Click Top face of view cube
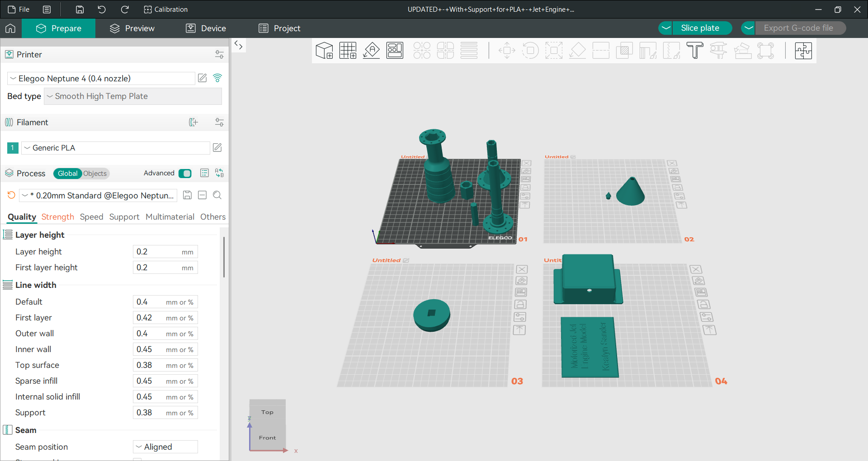This screenshot has width=868, height=461. pyautogui.click(x=267, y=412)
